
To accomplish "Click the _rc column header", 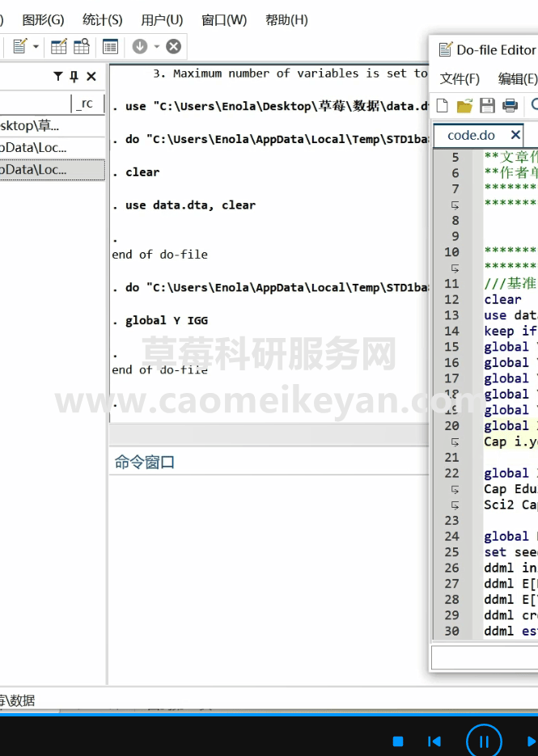I will click(87, 103).
